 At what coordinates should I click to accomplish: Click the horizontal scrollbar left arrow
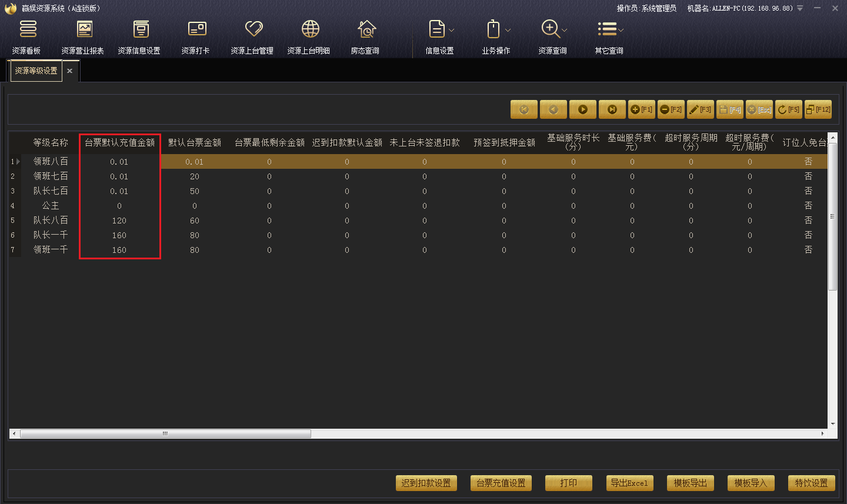point(14,434)
